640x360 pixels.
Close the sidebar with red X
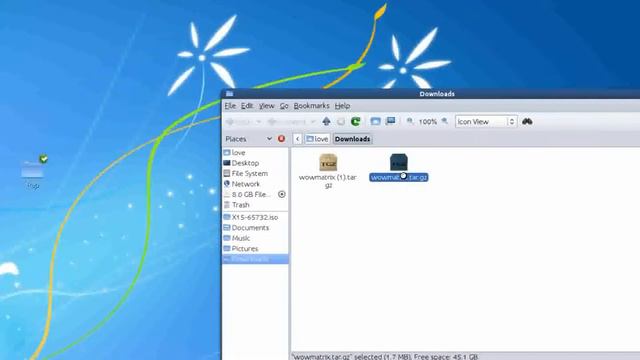[281, 139]
